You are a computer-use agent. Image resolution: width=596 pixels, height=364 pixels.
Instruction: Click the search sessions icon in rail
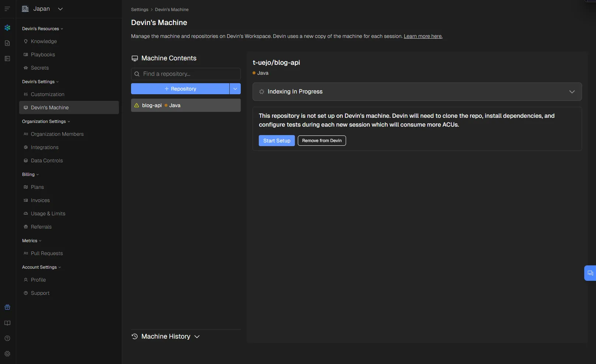click(x=7, y=43)
